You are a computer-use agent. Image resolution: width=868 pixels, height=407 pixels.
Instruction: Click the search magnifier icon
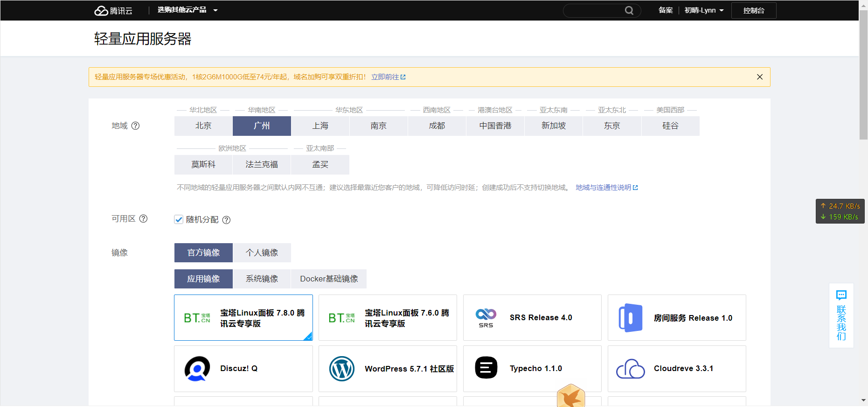click(x=629, y=10)
